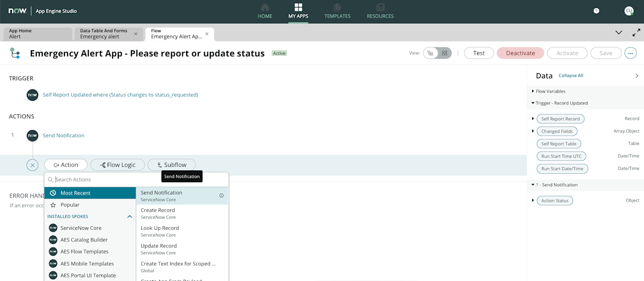Open the more options ellipsis menu
This screenshot has height=281, width=644.
pos(630,53)
